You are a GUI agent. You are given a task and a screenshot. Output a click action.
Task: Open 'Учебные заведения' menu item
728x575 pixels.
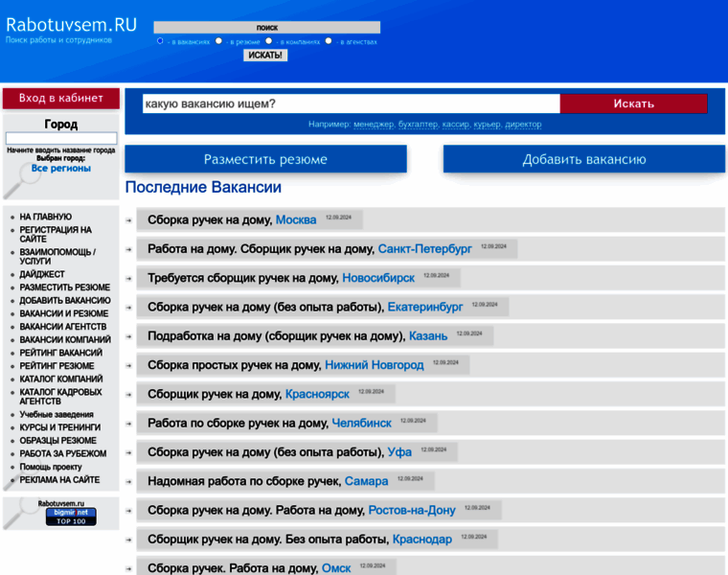(57, 414)
